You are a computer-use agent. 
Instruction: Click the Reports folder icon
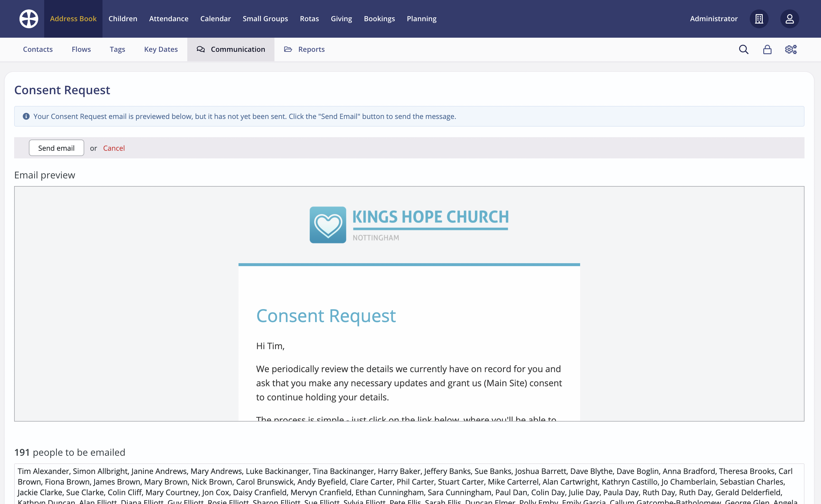click(x=288, y=49)
